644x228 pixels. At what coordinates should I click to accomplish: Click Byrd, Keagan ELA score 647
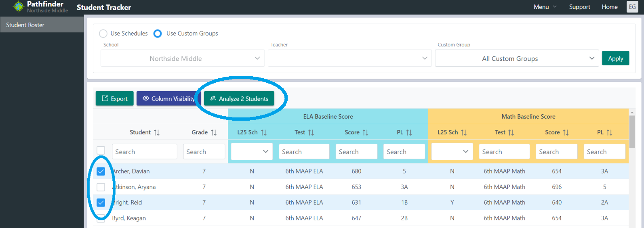[x=356, y=218]
